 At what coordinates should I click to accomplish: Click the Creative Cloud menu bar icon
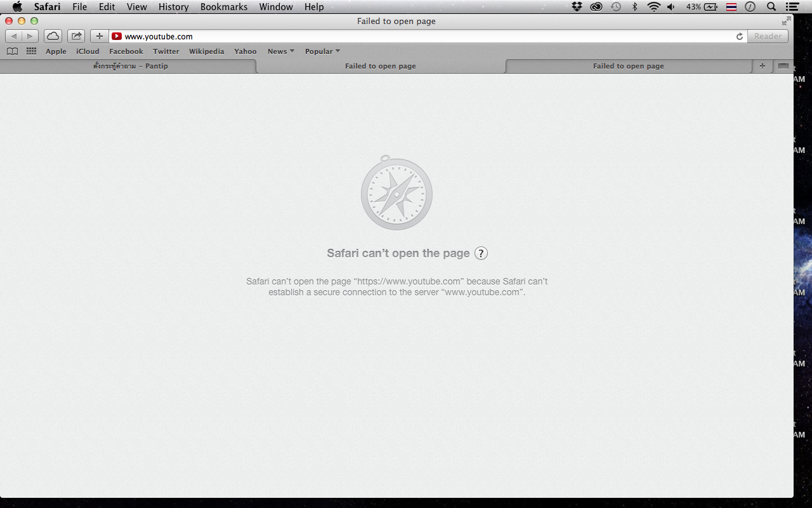click(x=596, y=7)
